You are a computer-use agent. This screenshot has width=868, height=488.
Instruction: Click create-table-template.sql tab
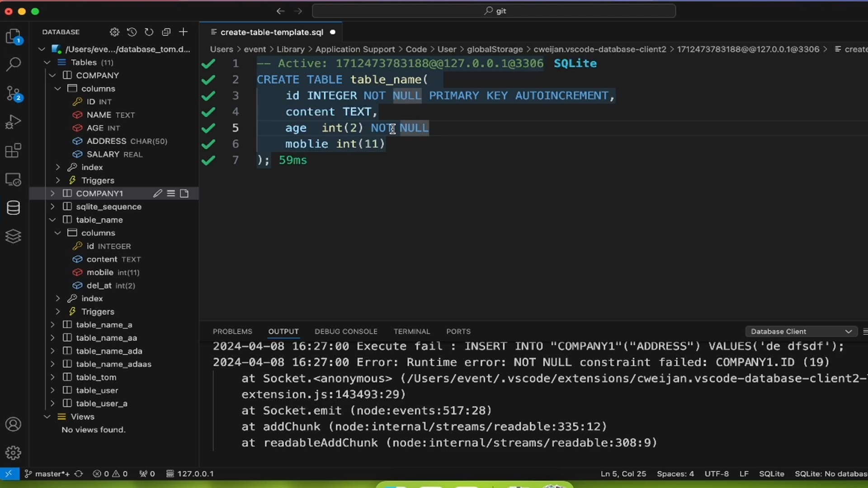271,32
